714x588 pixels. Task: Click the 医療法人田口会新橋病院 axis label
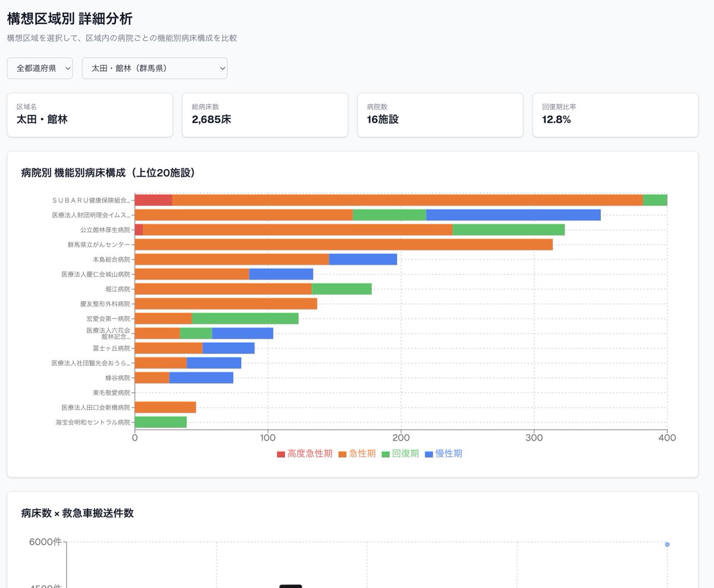coord(96,407)
